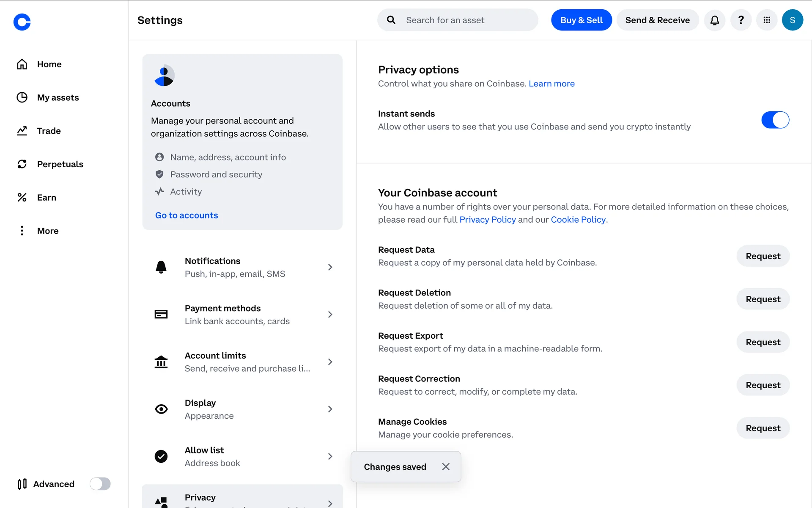812x508 pixels.
Task: Open the help question mark icon
Action: (x=741, y=20)
